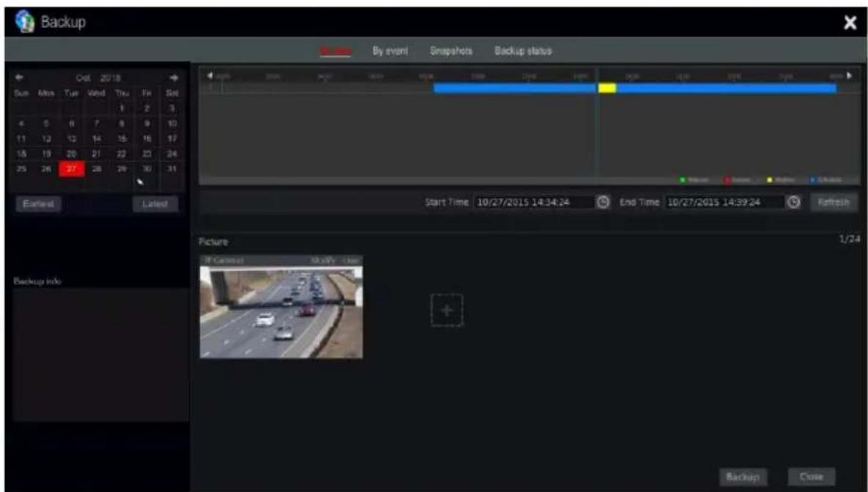Select the red active tab left of By event

(x=336, y=51)
